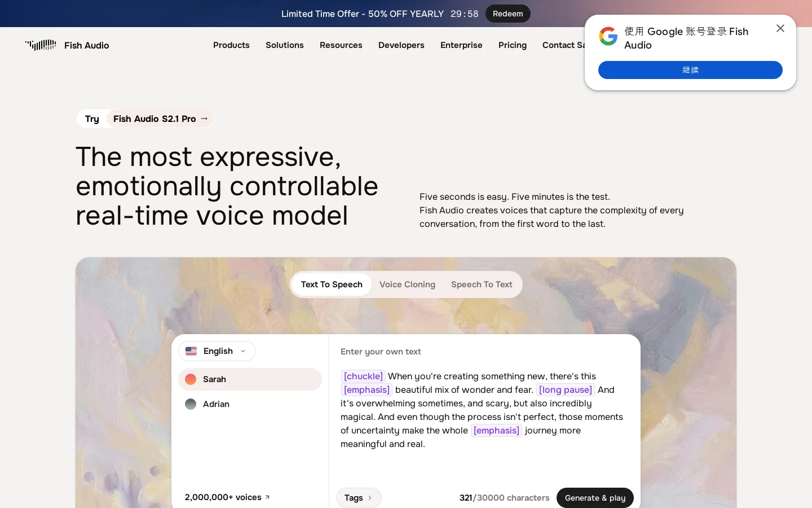Click the [emphasis] tag before 'beautiful mix'
The height and width of the screenshot is (508, 812).
coord(367,389)
